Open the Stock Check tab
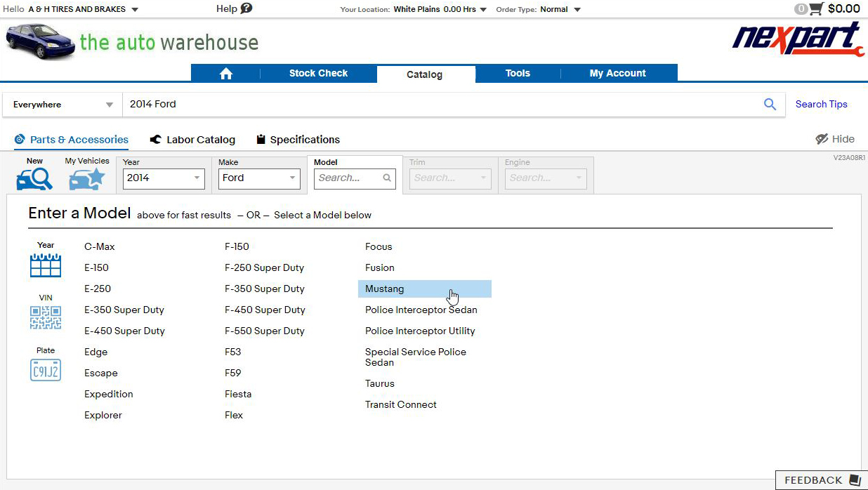868x490 pixels. [318, 73]
